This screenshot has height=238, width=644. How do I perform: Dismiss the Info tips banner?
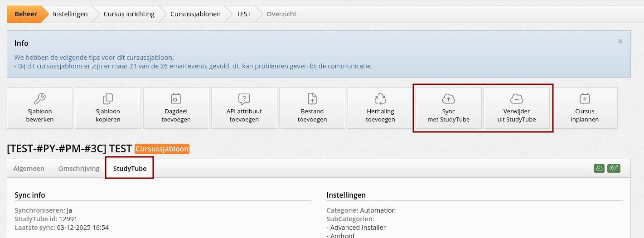620,41
